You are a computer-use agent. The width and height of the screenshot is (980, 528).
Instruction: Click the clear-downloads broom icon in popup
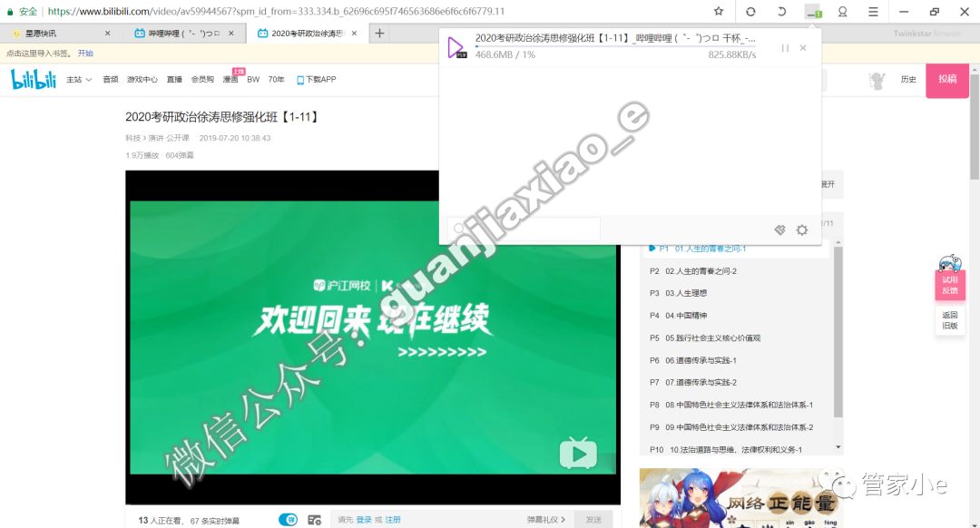click(779, 230)
